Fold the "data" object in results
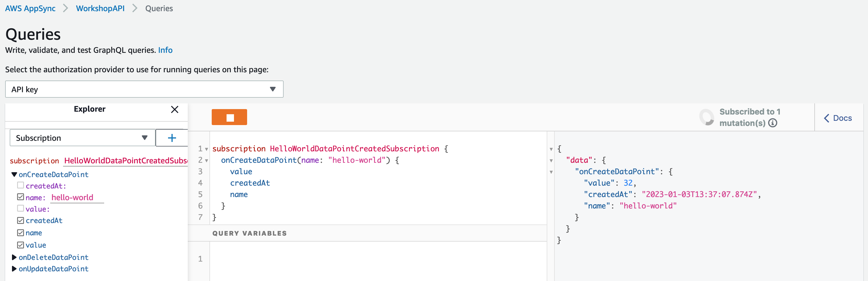The width and height of the screenshot is (868, 281). (x=551, y=160)
